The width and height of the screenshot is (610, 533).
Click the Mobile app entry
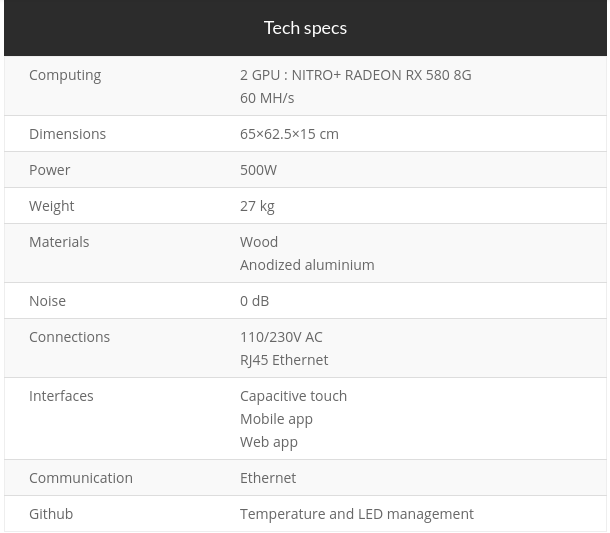point(276,419)
